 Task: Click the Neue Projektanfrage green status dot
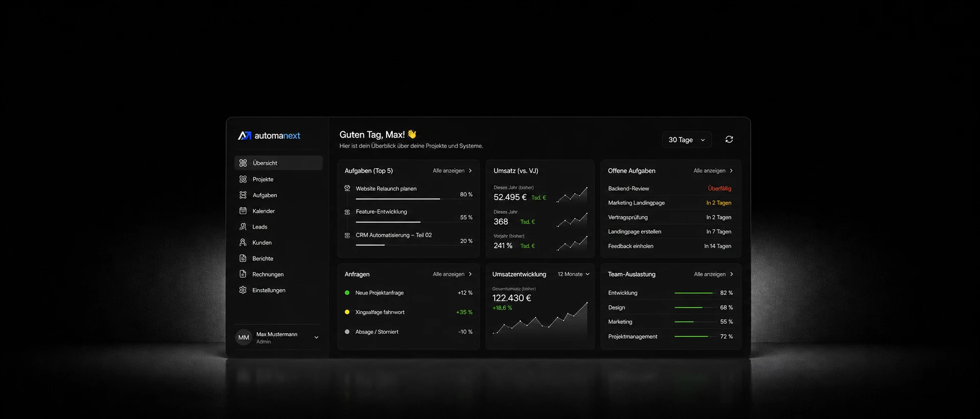point(347,293)
